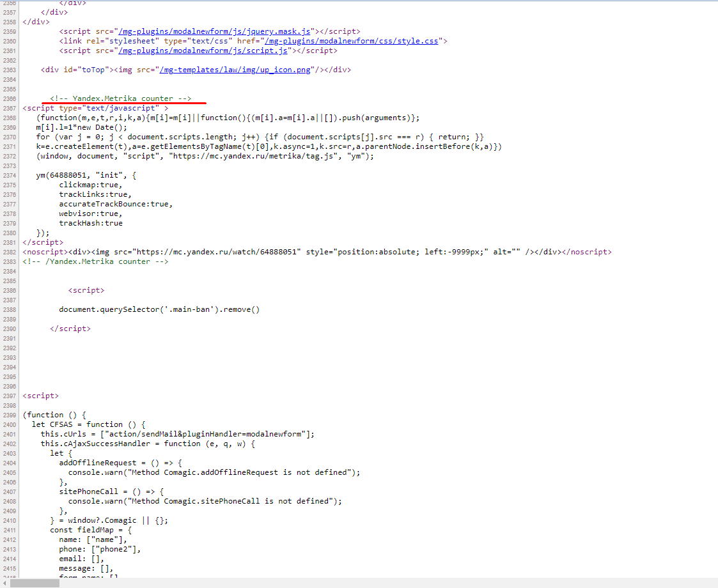
Task: Click line number 2374
Action: point(9,176)
